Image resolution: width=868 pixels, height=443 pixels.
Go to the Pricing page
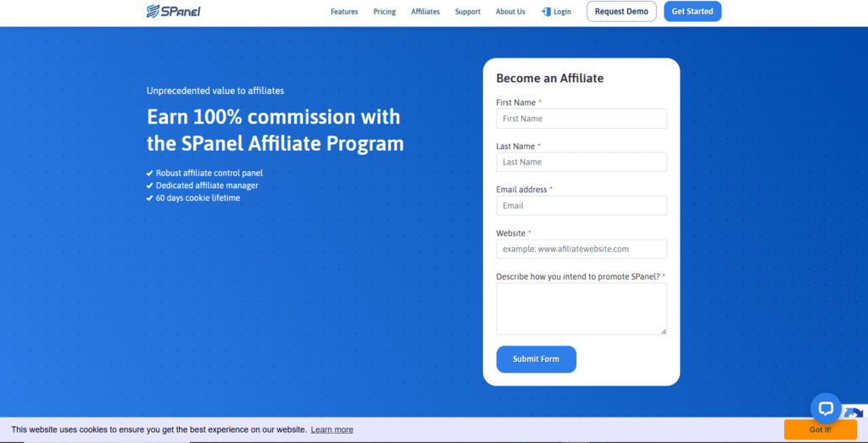pos(384,12)
